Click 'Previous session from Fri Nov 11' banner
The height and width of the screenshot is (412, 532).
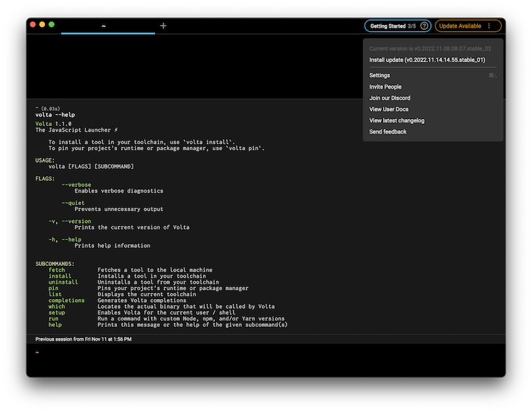(x=83, y=339)
